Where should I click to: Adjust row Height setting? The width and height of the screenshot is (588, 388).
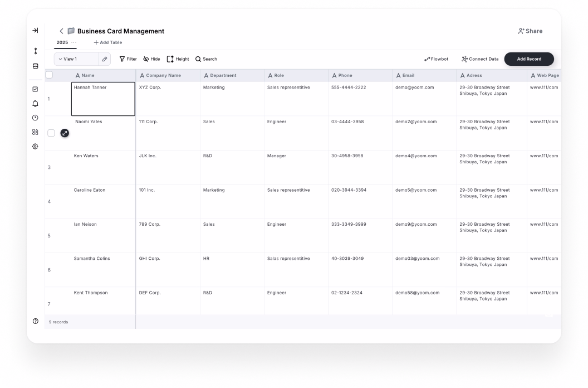pos(178,59)
